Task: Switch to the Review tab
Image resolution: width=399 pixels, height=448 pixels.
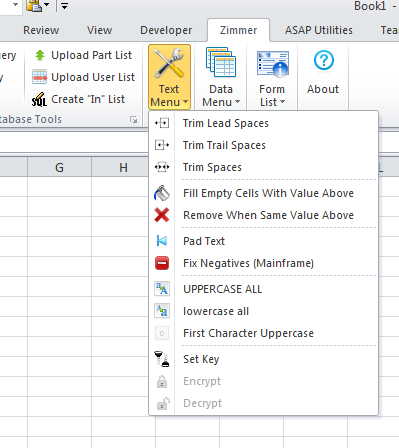Action: [41, 30]
